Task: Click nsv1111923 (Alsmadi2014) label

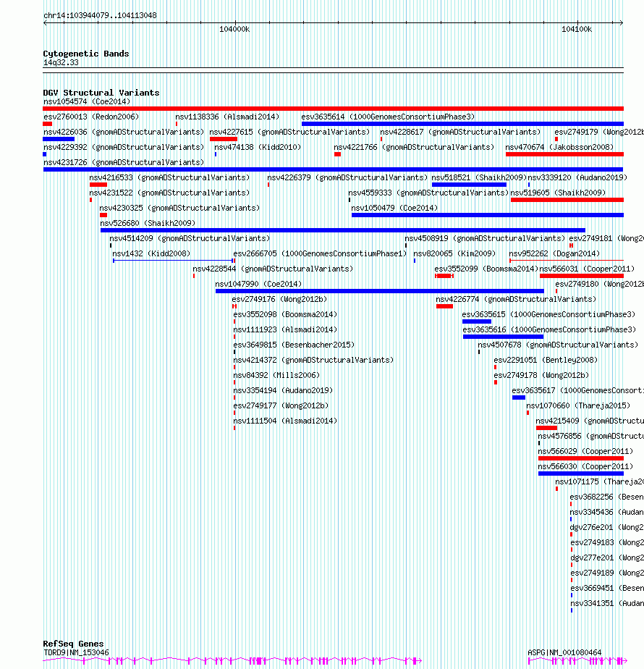Action: 285,330
